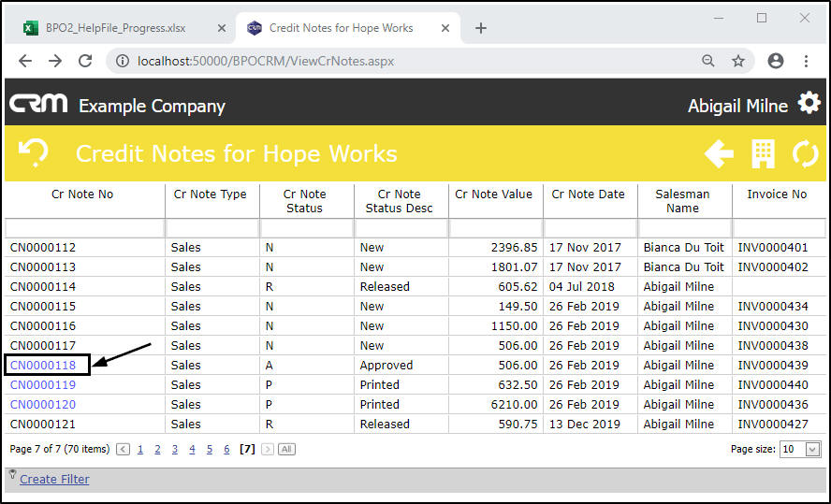Image resolution: width=831 pixels, height=504 pixels.
Task: Click the Cr Note No filter field
Action: [x=84, y=228]
